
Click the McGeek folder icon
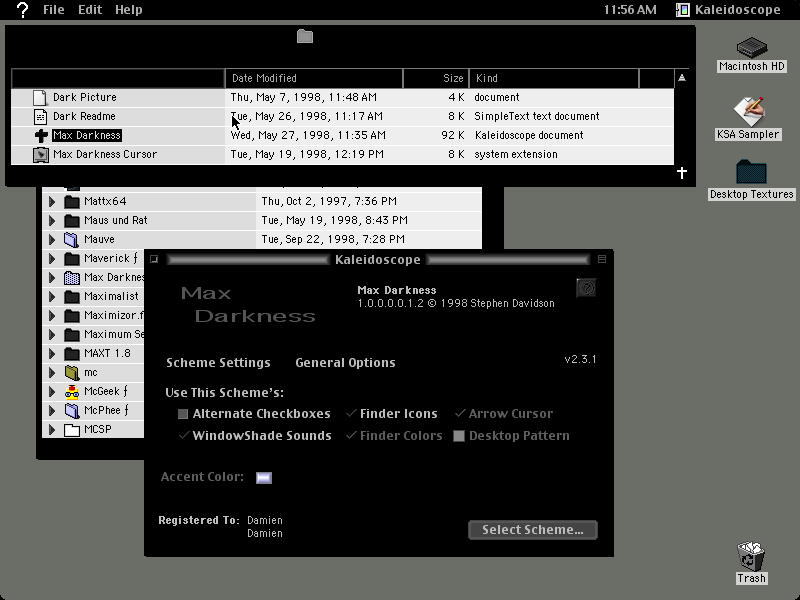72,391
